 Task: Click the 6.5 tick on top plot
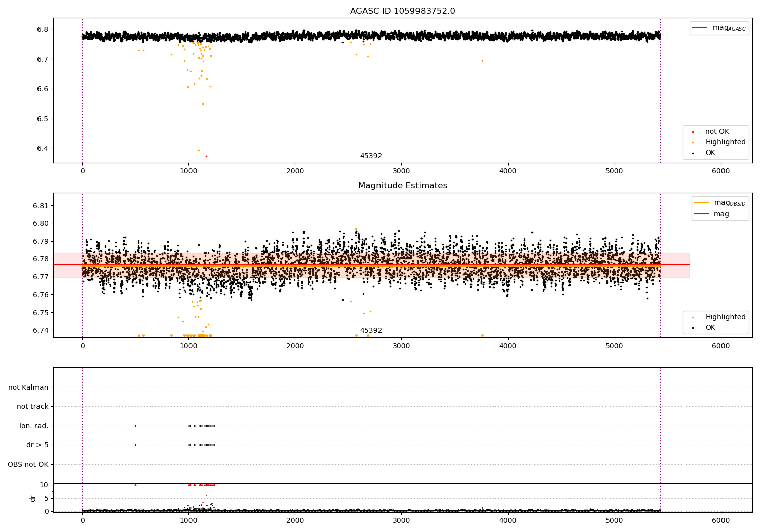[43, 119]
